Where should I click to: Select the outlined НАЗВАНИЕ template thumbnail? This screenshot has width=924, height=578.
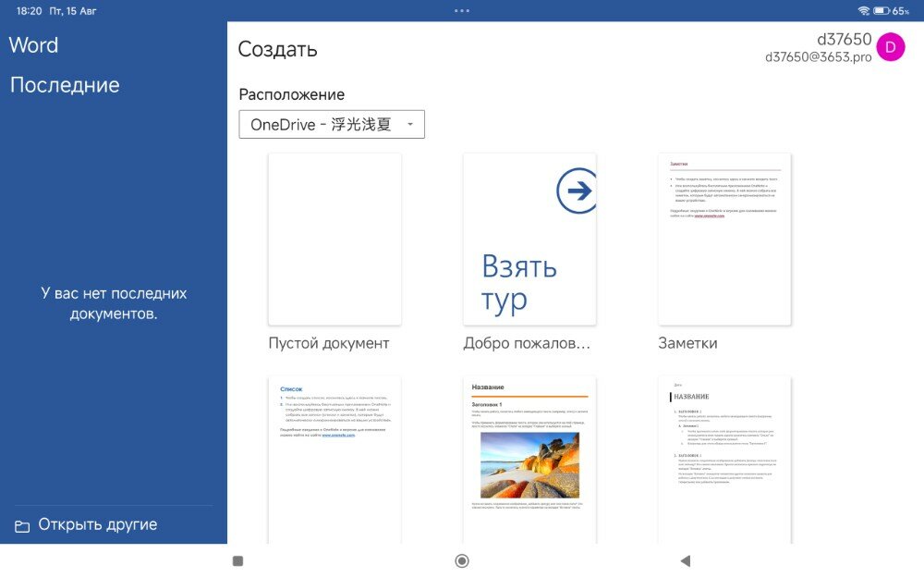coord(724,460)
